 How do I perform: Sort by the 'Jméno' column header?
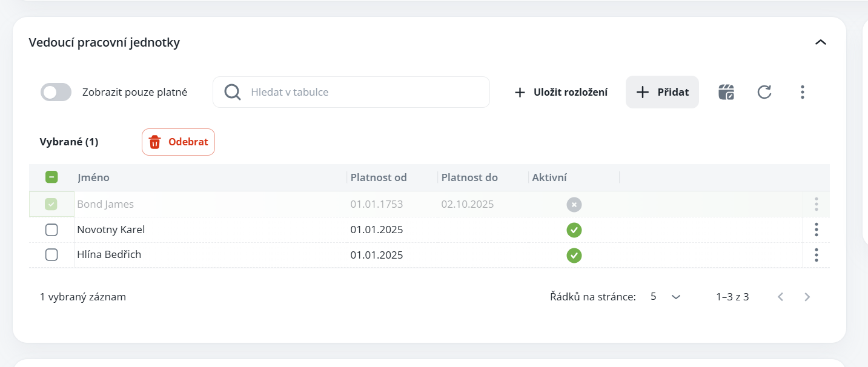pos(94,177)
